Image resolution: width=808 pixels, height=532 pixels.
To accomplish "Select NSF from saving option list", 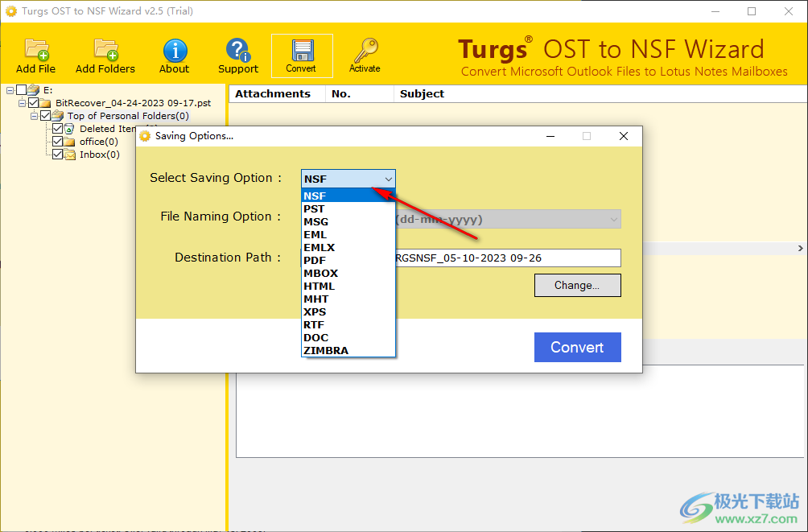I will click(x=348, y=196).
